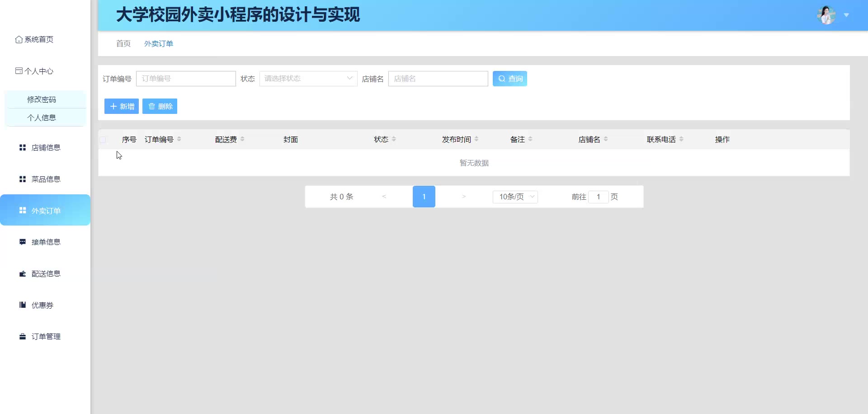Sort the table by 订单编号 column
This screenshot has height=414, width=868.
(179, 139)
